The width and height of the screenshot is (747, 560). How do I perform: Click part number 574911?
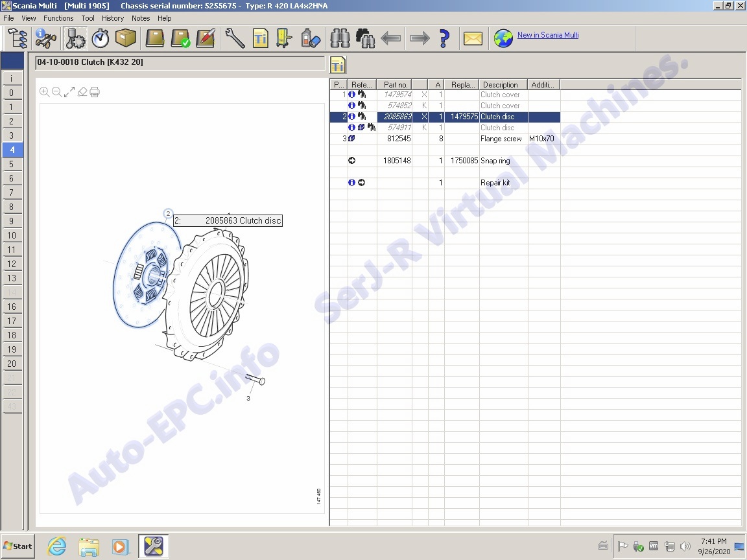click(399, 128)
